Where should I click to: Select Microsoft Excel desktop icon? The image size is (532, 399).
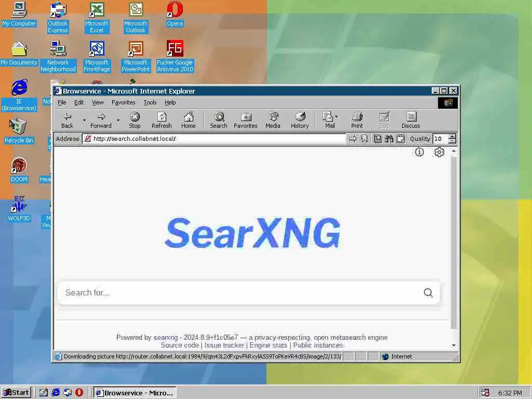point(97,18)
